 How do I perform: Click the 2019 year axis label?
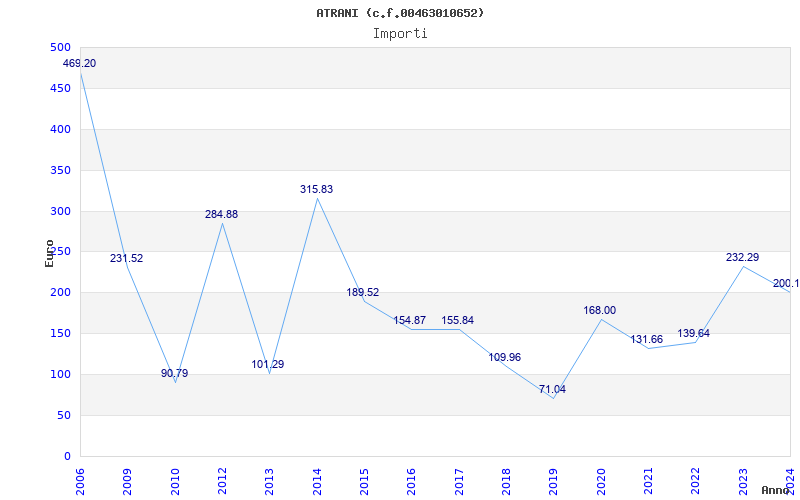pyautogui.click(x=554, y=483)
